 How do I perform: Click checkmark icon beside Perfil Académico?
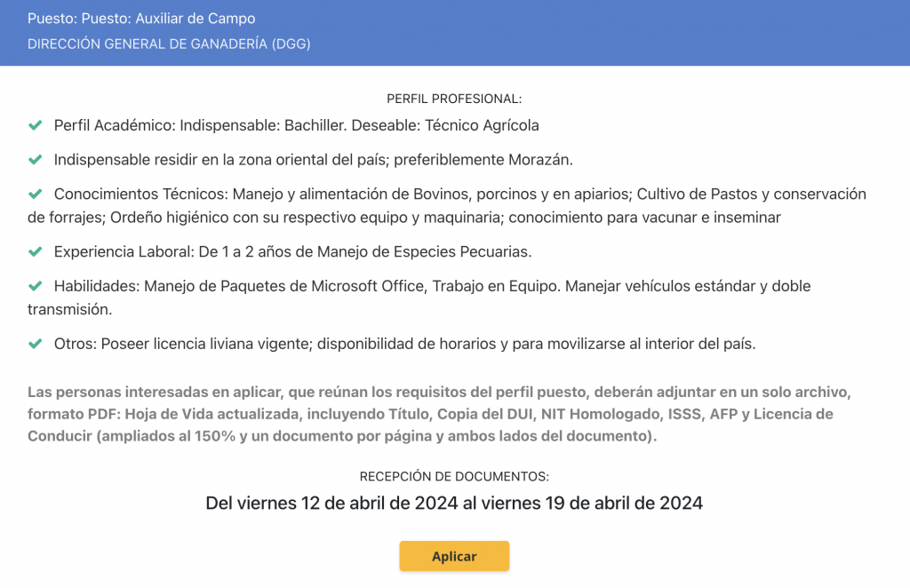pos(36,125)
